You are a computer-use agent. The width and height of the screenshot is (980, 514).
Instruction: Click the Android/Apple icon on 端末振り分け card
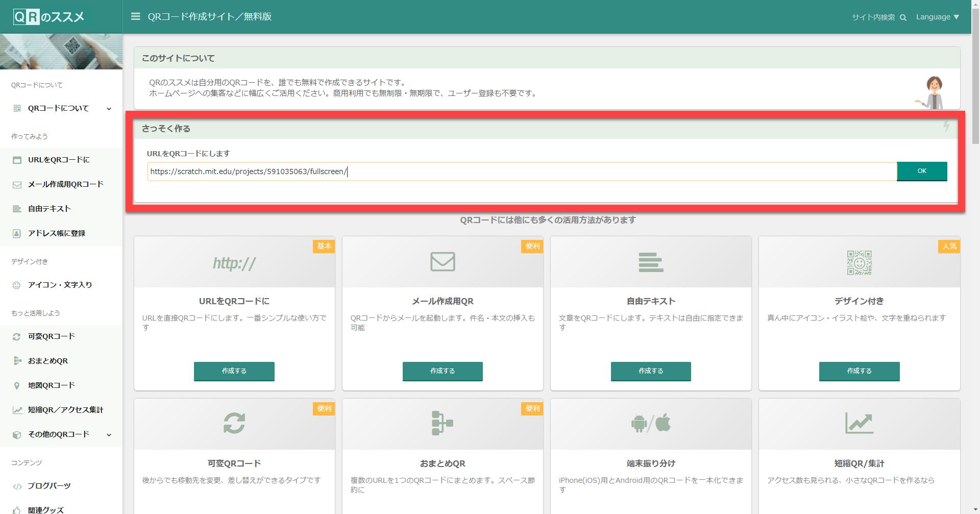click(651, 423)
